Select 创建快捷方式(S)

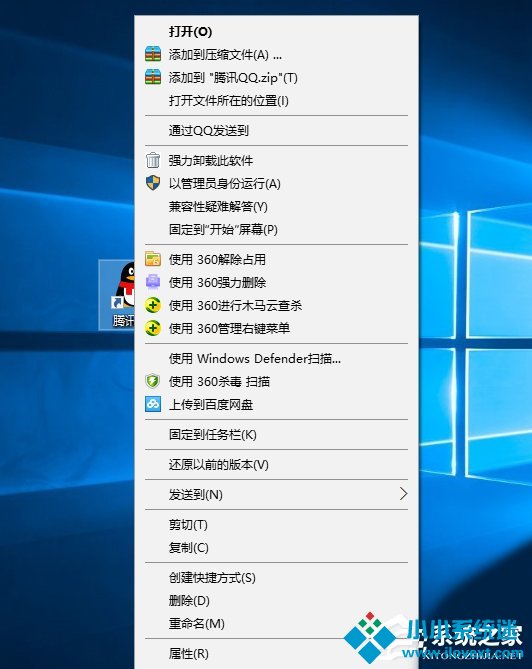click(x=276, y=577)
